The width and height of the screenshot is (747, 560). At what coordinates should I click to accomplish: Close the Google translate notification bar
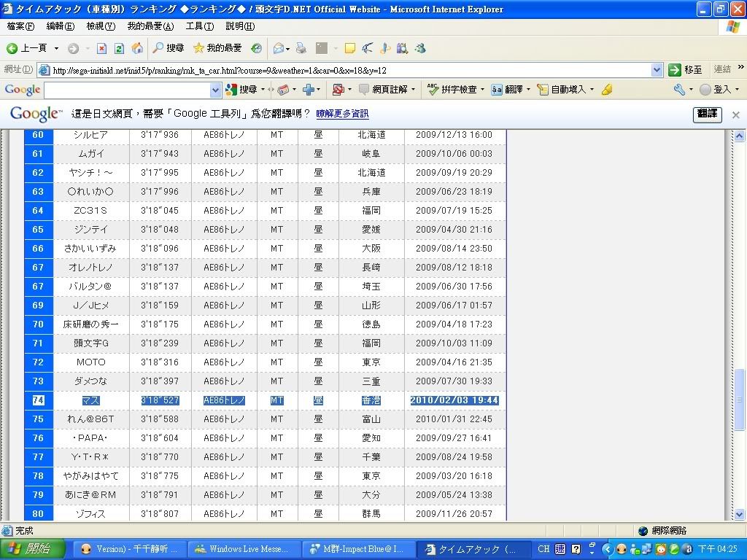click(735, 114)
